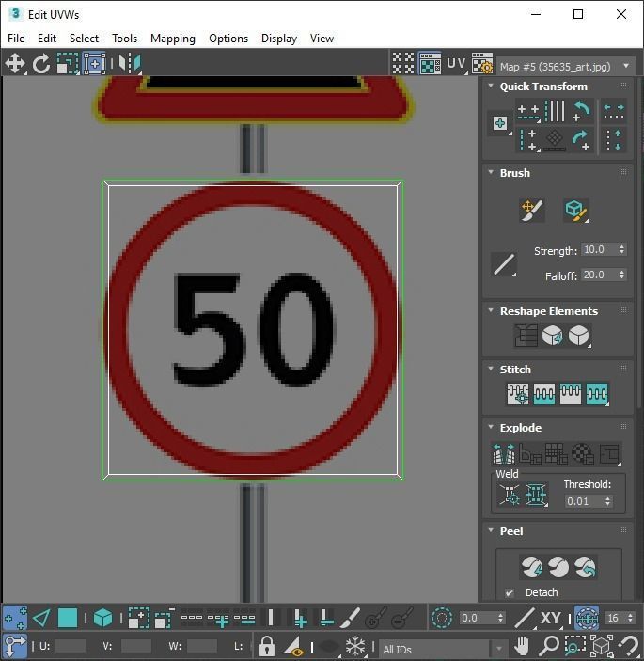Image resolution: width=644 pixels, height=661 pixels.
Task: Click the Set Pivot button in Quick Transform
Action: tap(500, 123)
